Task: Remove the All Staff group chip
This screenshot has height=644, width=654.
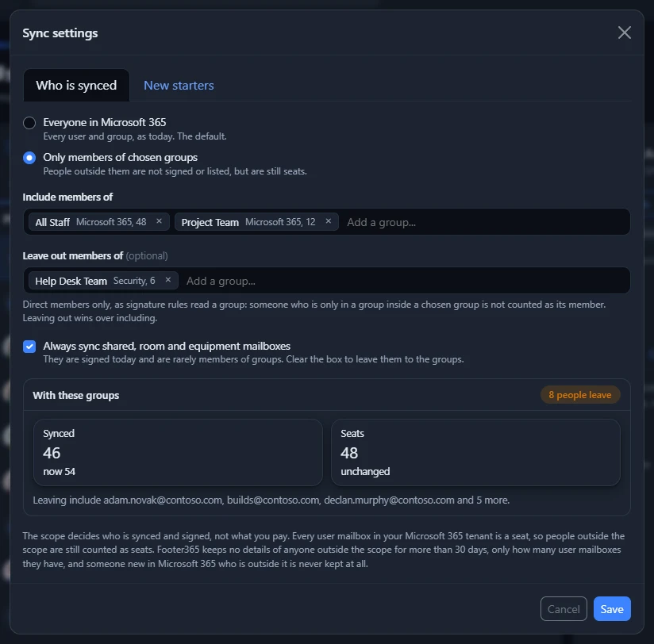Action: tap(159, 221)
